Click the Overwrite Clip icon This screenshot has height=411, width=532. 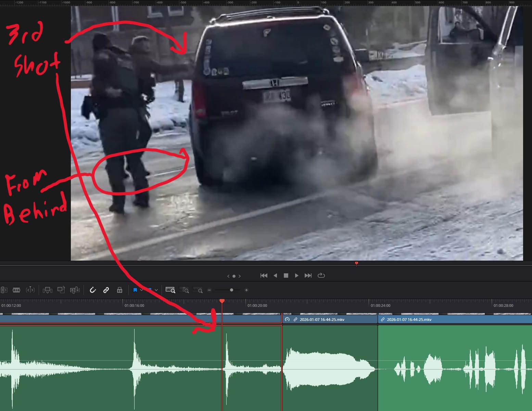pos(61,290)
